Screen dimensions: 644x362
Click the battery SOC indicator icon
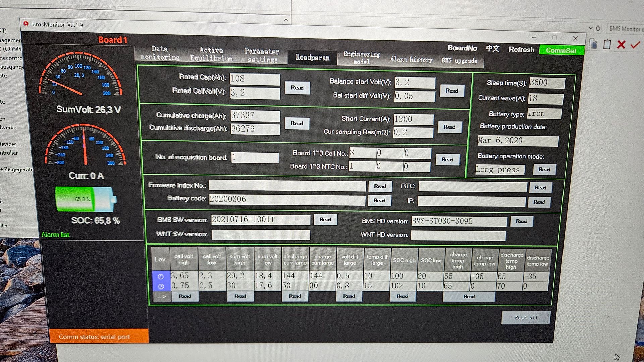[x=86, y=199]
